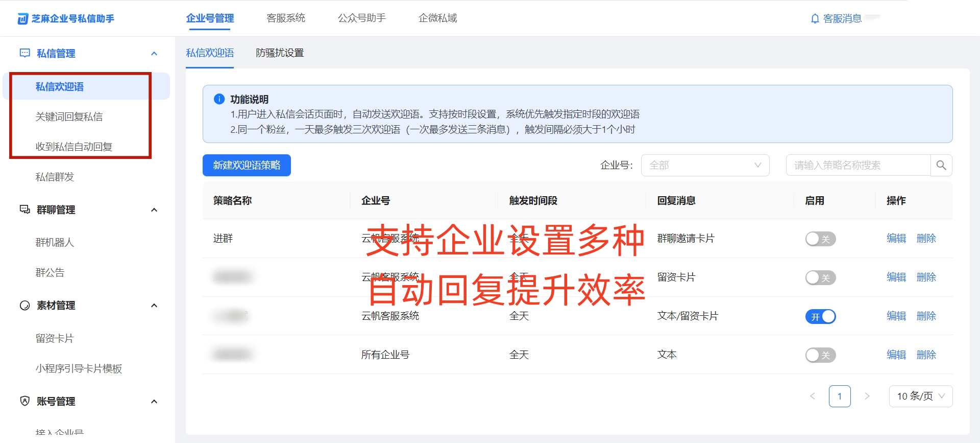The height and width of the screenshot is (443, 980).
Task: Click the 触发时间段 column header
Action: [533, 201]
